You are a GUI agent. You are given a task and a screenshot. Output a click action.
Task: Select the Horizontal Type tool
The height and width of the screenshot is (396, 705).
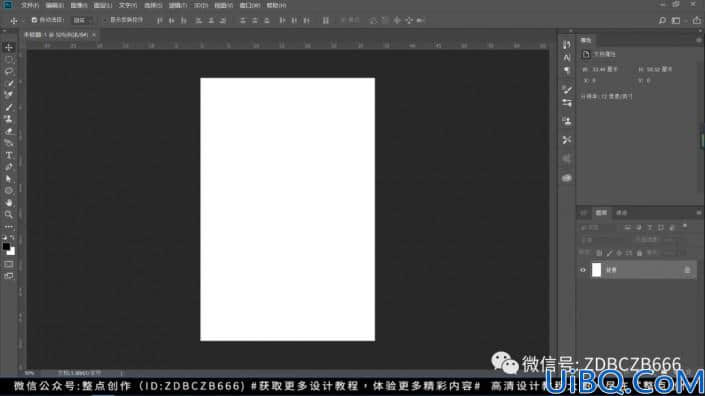9,155
